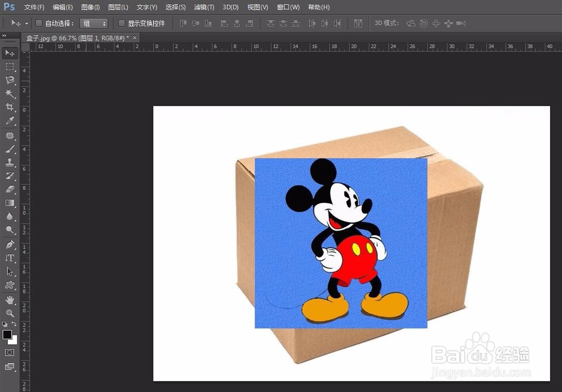
Task: Select the Hand tool
Action: coord(10,299)
